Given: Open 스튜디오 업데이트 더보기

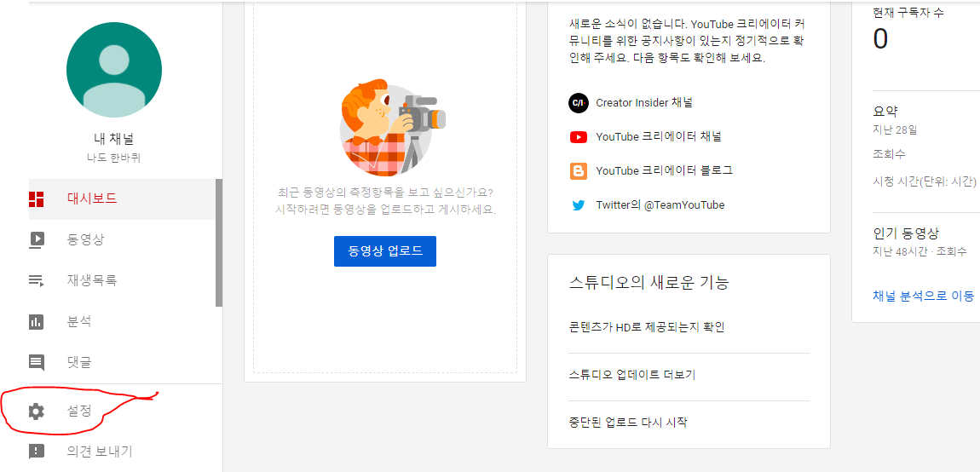Looking at the screenshot, I should click(x=631, y=375).
